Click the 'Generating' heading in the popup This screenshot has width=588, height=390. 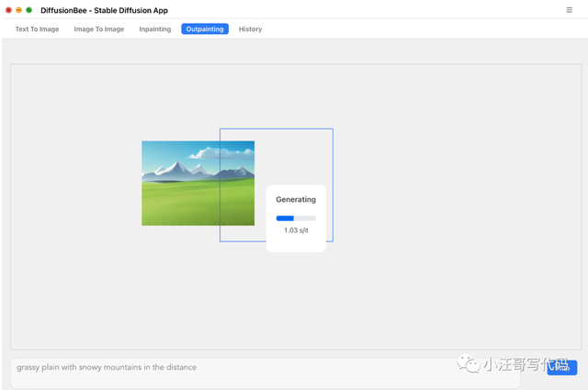click(296, 199)
